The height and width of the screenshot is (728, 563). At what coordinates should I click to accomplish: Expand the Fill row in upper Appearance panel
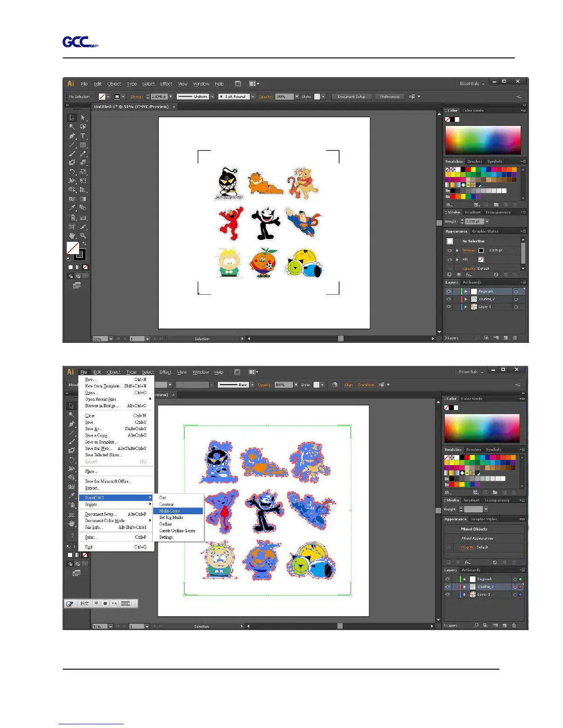point(457,259)
